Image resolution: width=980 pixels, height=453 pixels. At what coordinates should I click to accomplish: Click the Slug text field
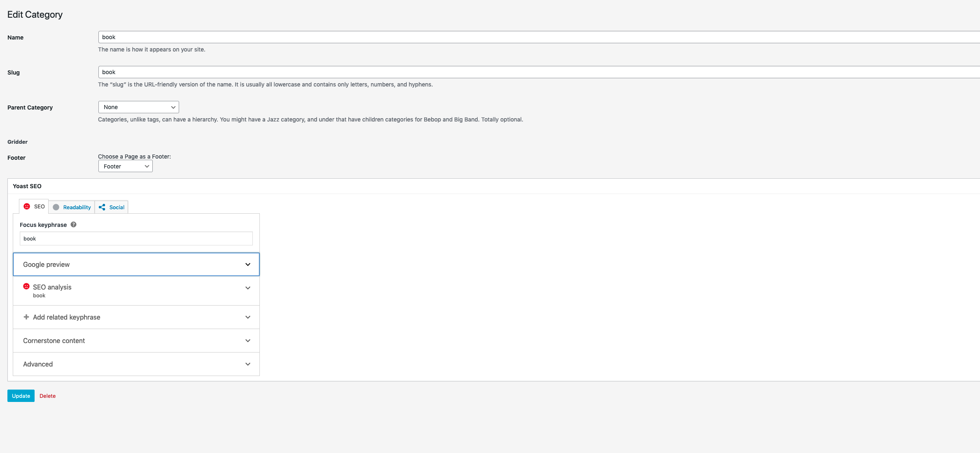[x=535, y=72]
